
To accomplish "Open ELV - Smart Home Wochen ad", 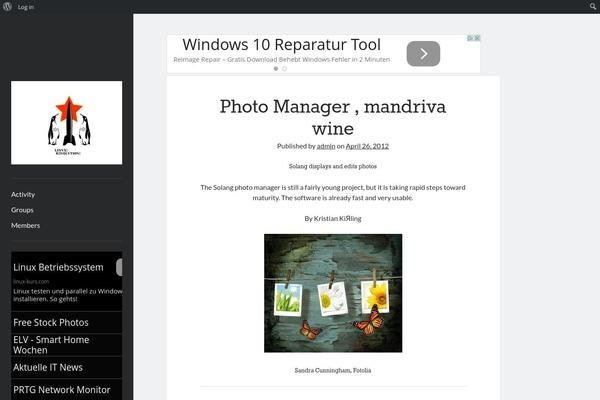I will pyautogui.click(x=51, y=345).
